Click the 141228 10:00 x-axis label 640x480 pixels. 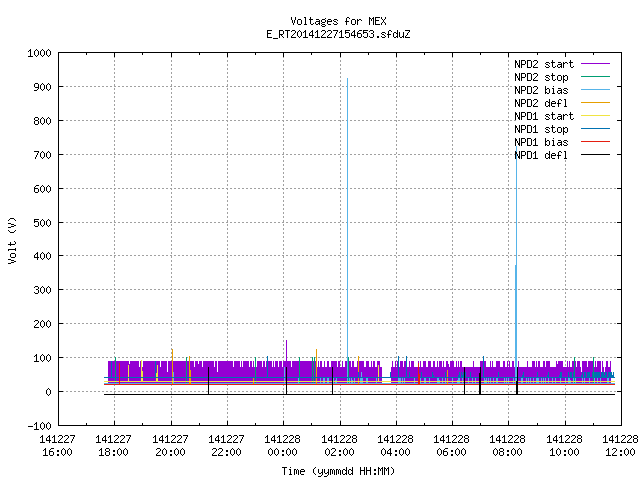tap(564, 446)
